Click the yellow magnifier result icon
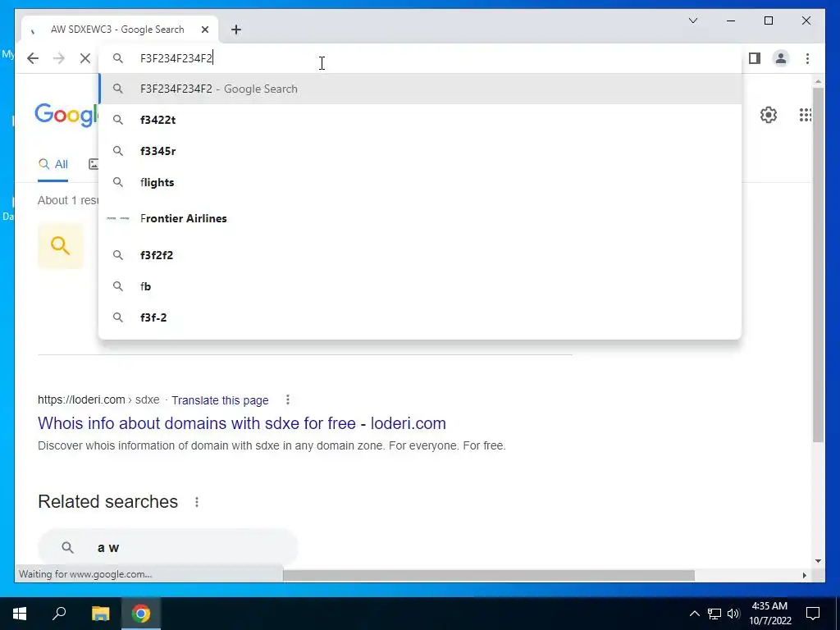Screen dimensions: 840x630 click(61, 246)
